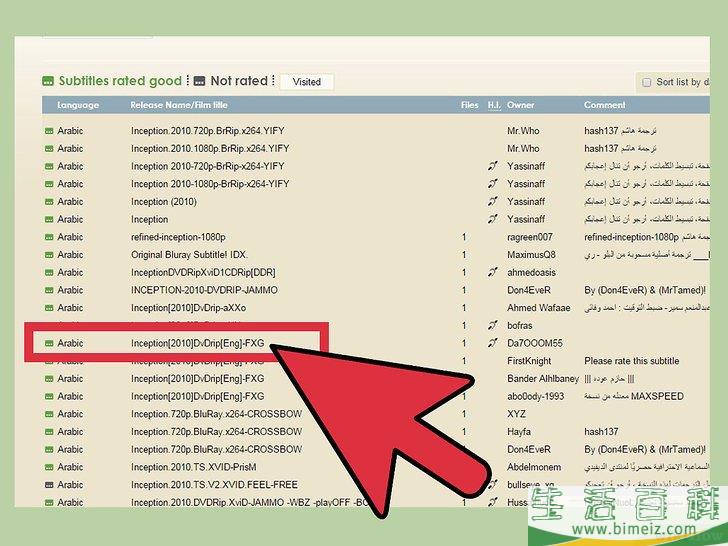This screenshot has width=728, height=546.
Task: Click rating icon of the Hayfa owner row
Action: tap(49, 432)
